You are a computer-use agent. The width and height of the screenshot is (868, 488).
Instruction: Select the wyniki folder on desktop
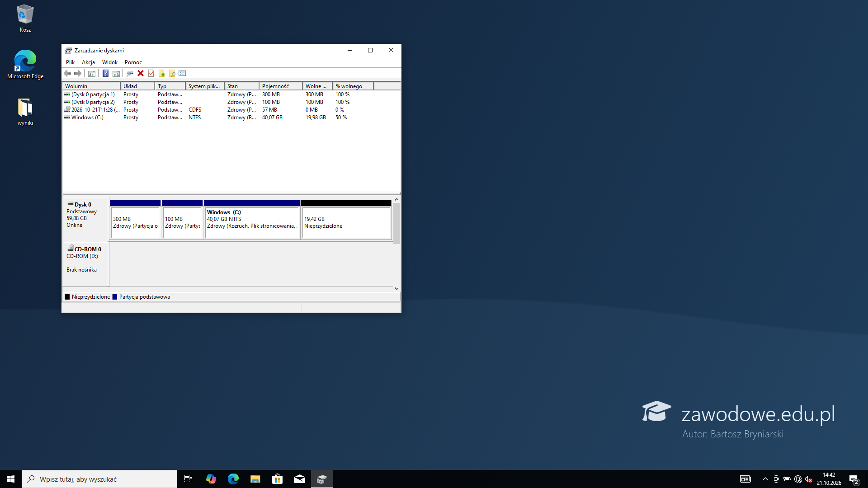tap(25, 112)
